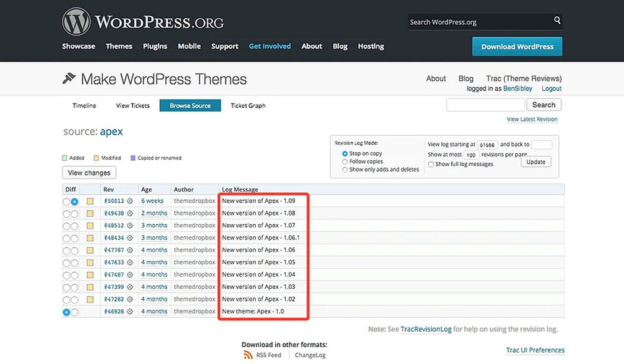Open the ChangeLog download link

pos(310,355)
